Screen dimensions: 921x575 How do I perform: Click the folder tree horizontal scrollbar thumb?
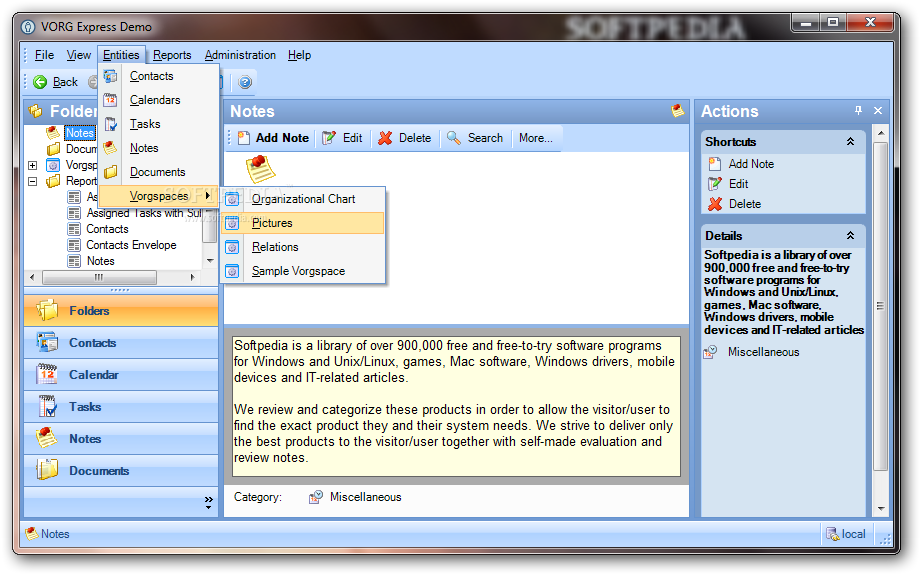(99, 277)
